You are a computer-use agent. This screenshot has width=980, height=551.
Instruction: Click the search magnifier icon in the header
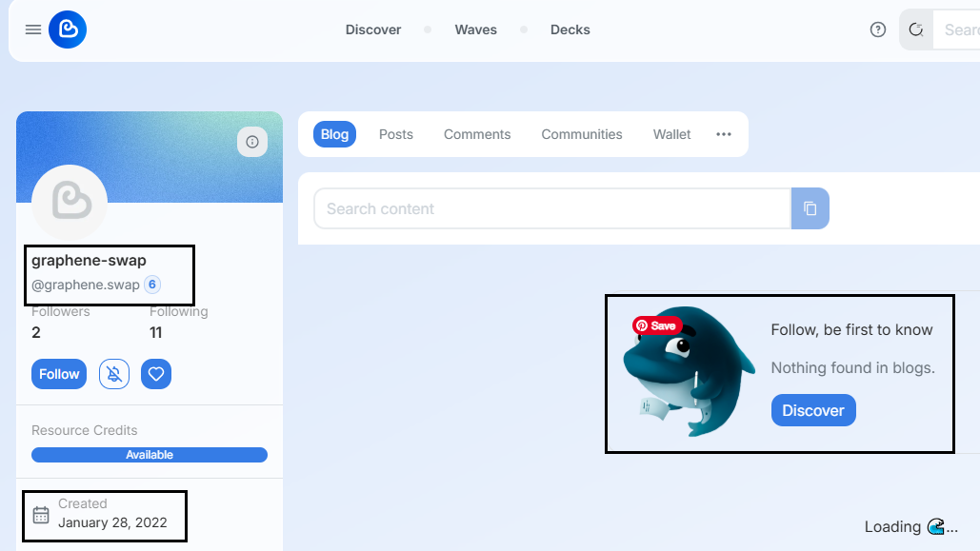point(916,30)
